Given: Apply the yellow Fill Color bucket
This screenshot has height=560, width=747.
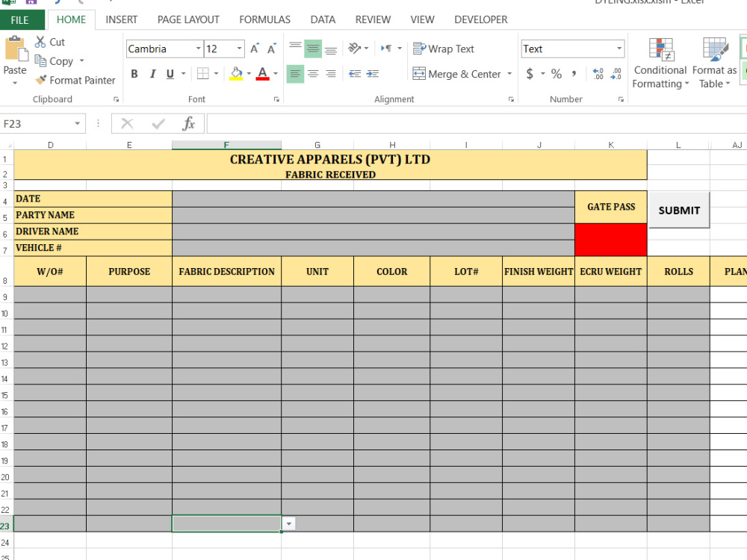Looking at the screenshot, I should [236, 73].
